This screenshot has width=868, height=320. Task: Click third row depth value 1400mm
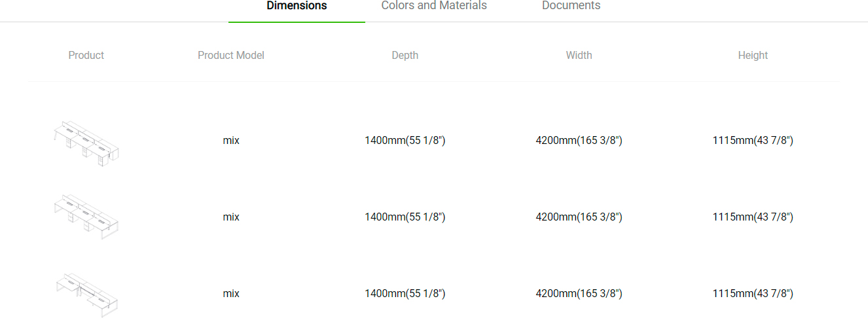click(x=405, y=293)
